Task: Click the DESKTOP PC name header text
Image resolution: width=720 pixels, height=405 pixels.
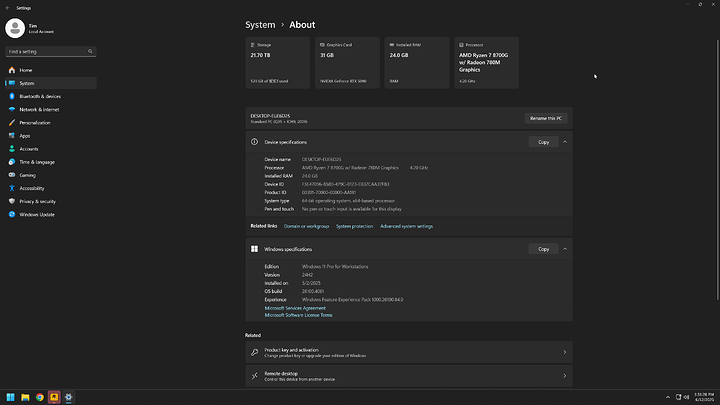Action: click(270, 116)
